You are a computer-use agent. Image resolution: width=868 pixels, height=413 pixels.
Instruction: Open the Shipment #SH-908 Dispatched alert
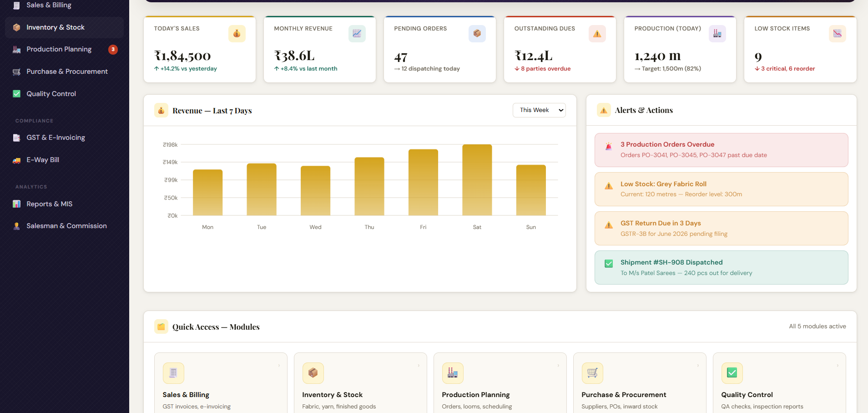(721, 268)
